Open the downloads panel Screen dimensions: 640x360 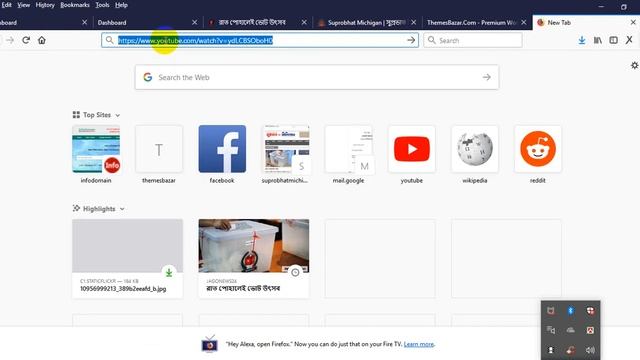pyautogui.click(x=582, y=40)
